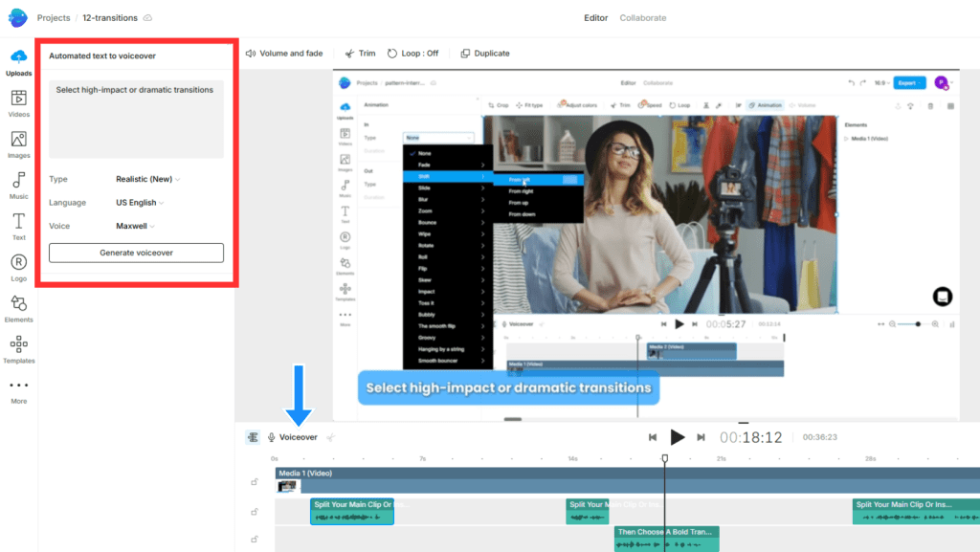The image size is (980, 552).
Task: Open the Voice dropdown showing Maxwell
Action: (x=135, y=227)
